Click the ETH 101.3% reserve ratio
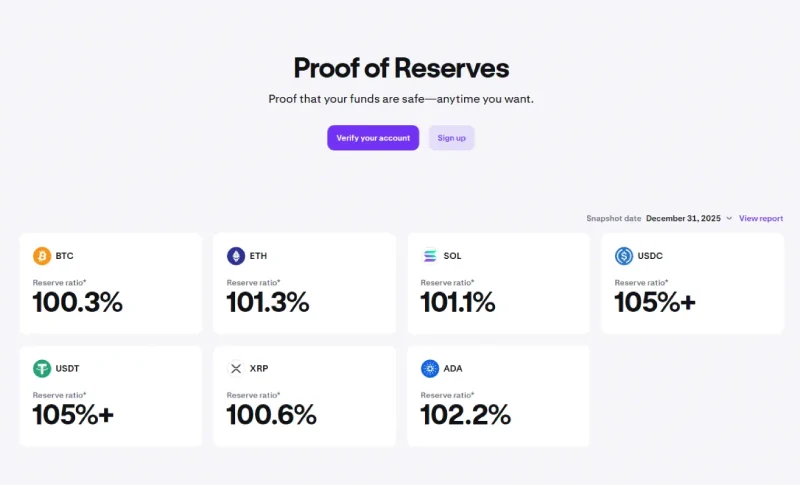The height and width of the screenshot is (485, 800). [x=268, y=302]
